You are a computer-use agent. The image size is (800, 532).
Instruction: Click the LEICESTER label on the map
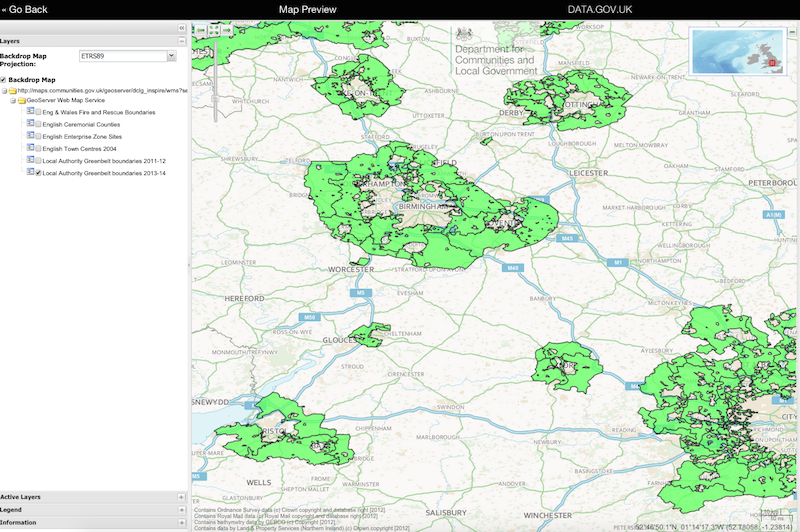588,173
